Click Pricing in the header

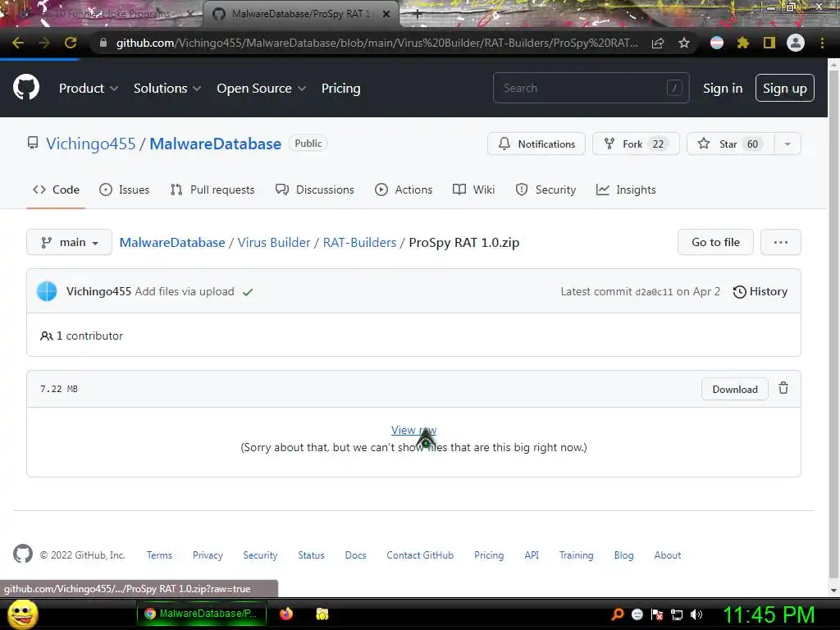(340, 89)
